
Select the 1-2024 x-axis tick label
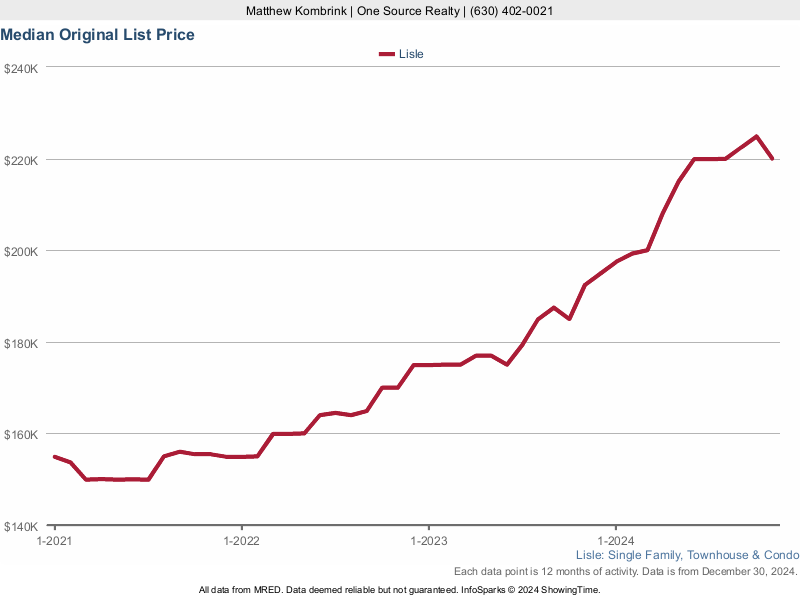pos(616,541)
